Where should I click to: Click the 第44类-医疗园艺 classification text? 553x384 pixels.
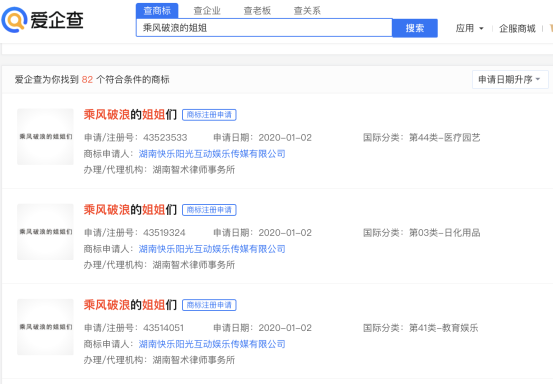pyautogui.click(x=444, y=138)
